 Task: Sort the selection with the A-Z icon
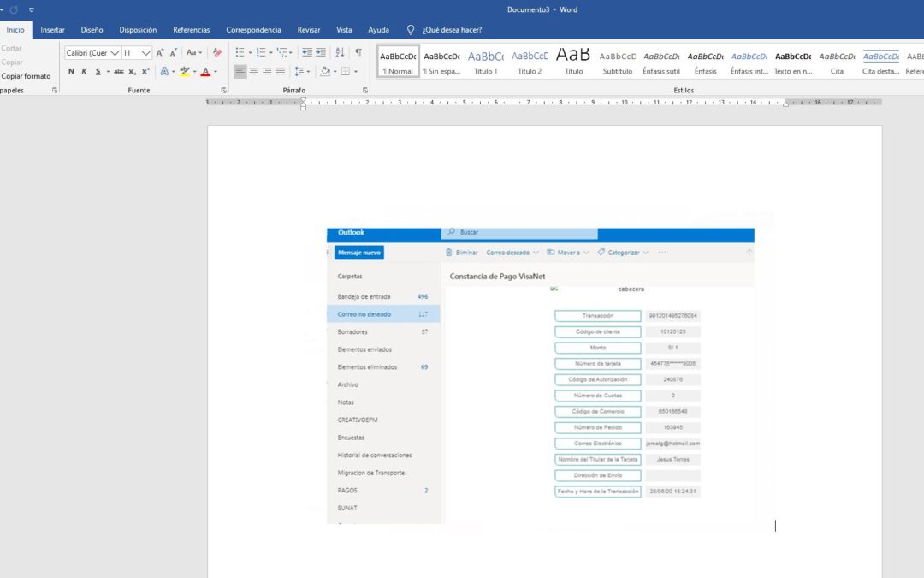click(340, 52)
